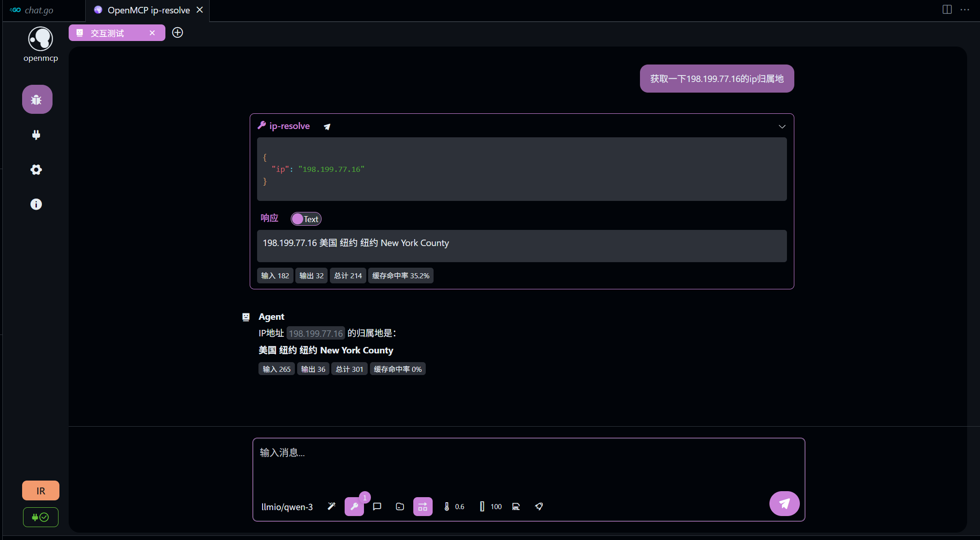Click the XML export icon in toolbar
The height and width of the screenshot is (540, 980).
click(x=516, y=506)
